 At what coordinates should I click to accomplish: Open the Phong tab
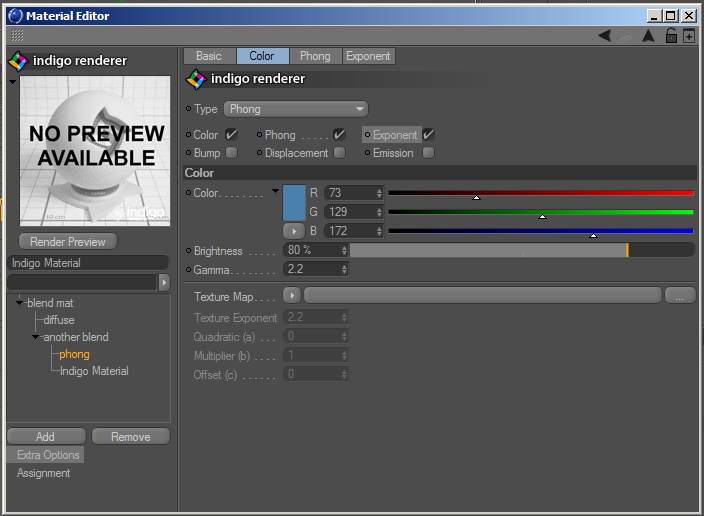coord(315,56)
